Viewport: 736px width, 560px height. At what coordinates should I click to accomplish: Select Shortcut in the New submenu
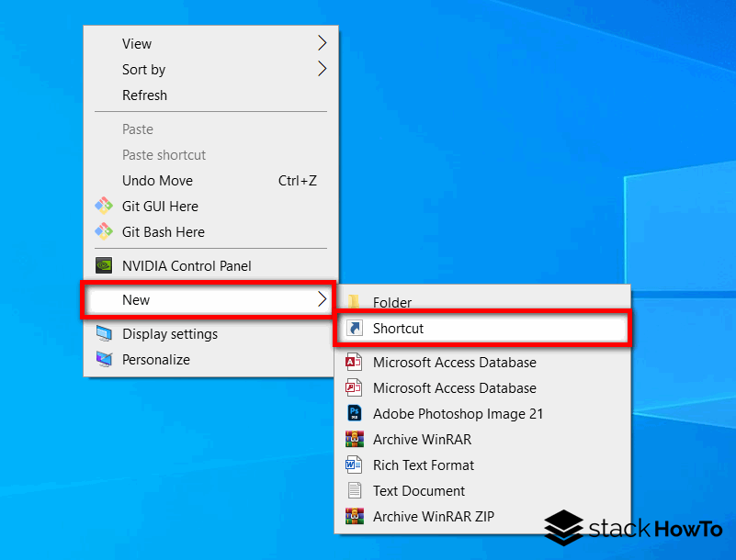click(x=399, y=328)
